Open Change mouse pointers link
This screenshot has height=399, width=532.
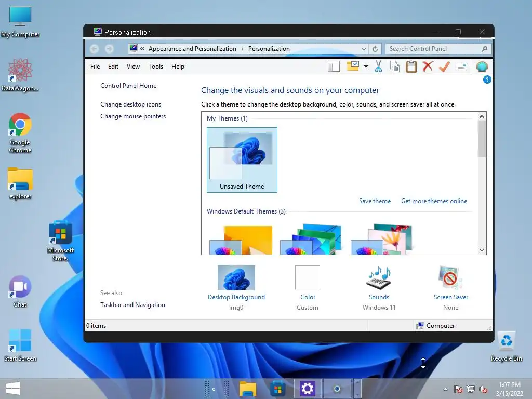click(133, 116)
